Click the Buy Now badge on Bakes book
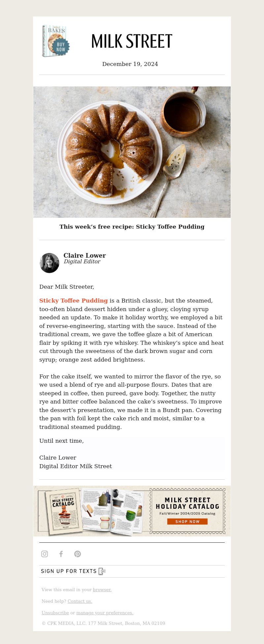 coord(61,47)
